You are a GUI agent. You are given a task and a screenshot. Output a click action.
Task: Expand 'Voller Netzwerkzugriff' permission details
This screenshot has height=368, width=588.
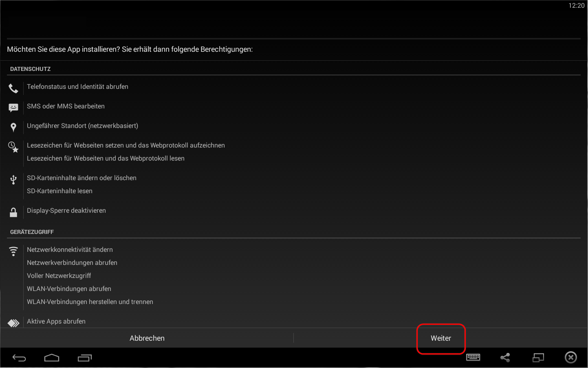pos(59,276)
